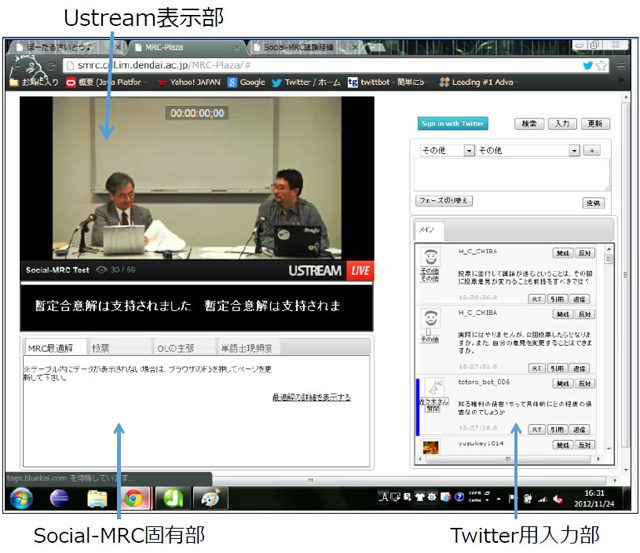This screenshot has width=640, height=553.
Task: Click the 検索 button
Action: [x=529, y=123]
